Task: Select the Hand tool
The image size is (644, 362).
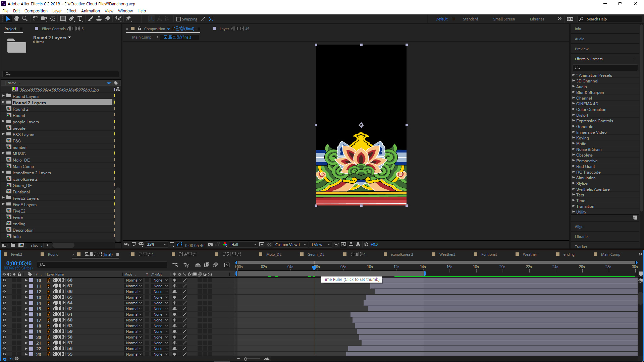Action: 16,19
